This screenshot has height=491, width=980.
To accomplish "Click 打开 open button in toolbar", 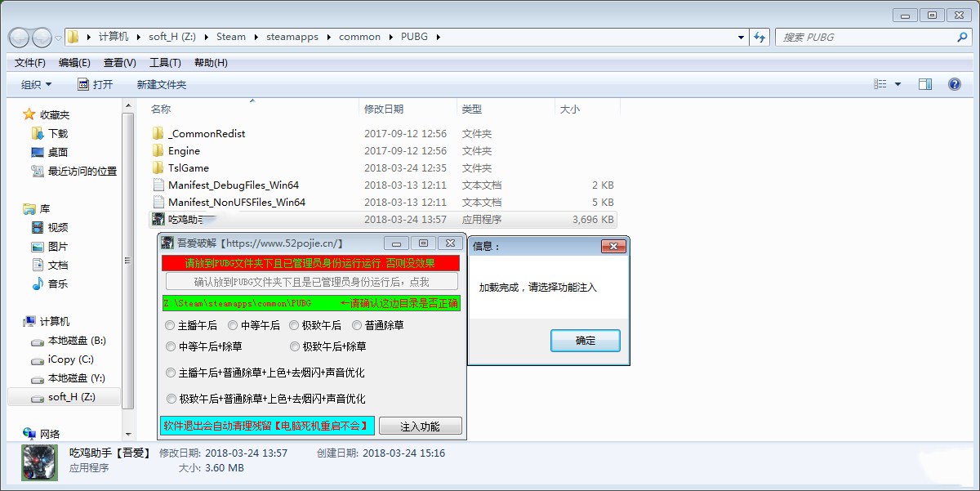I will click(x=96, y=84).
